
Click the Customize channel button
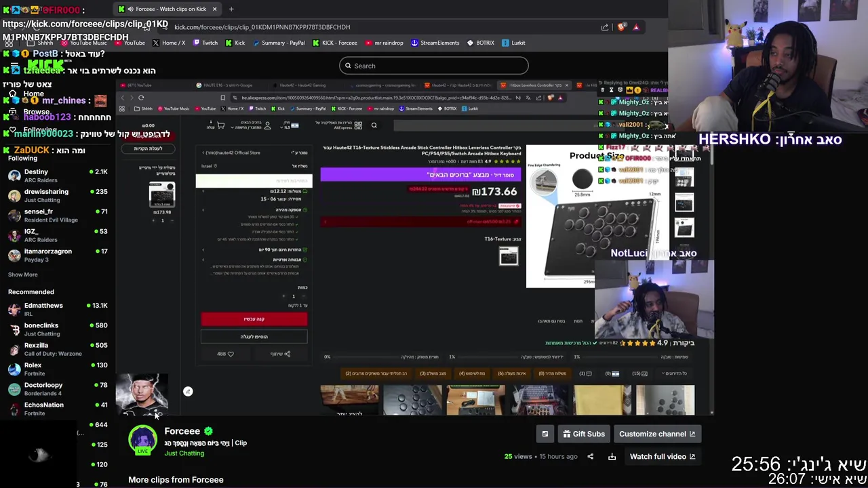click(657, 434)
